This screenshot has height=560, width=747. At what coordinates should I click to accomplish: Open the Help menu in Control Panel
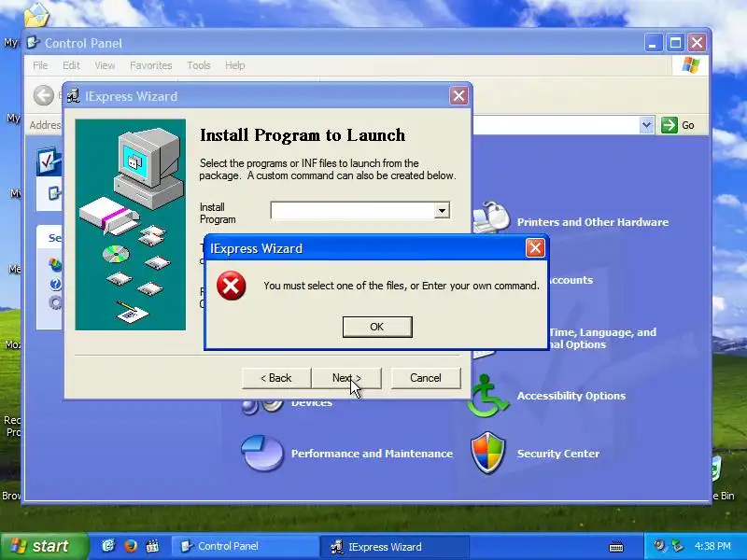[235, 65]
